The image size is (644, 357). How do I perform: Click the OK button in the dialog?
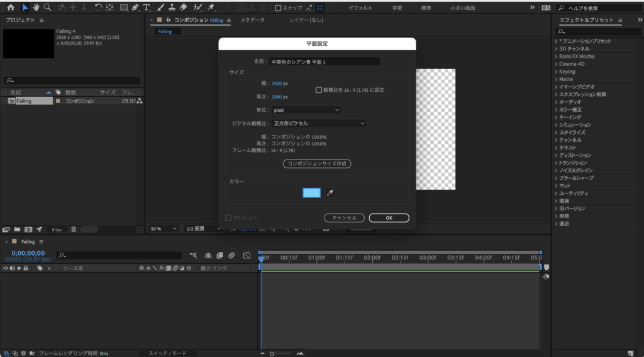pyautogui.click(x=389, y=218)
